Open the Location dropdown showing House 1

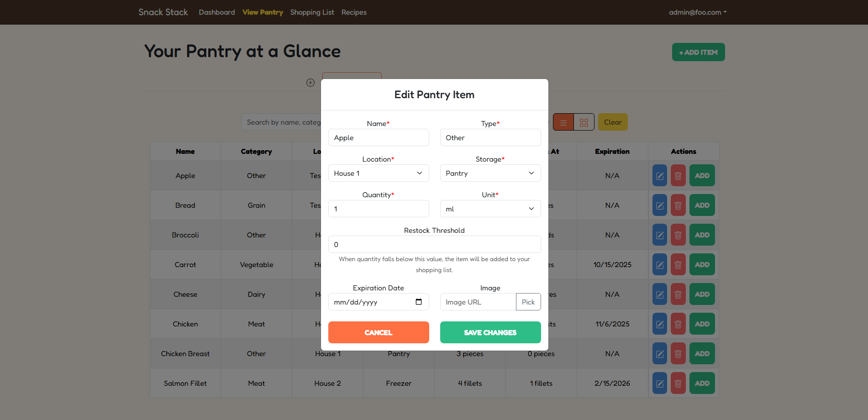tap(379, 173)
